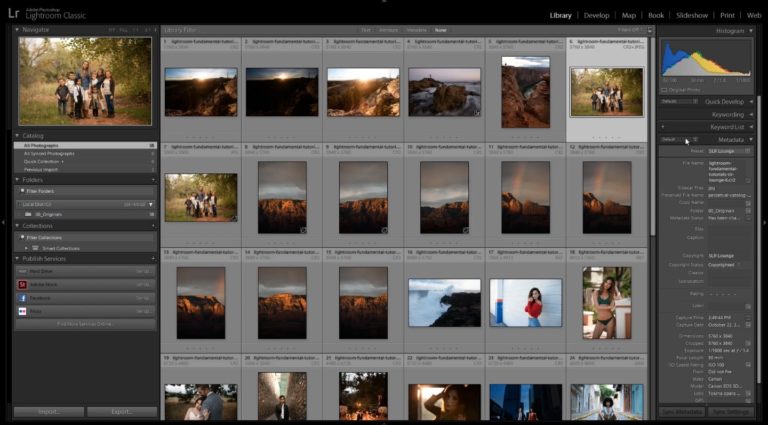768x425 pixels.
Task: Click the Sync Metadata button
Action: [680, 412]
